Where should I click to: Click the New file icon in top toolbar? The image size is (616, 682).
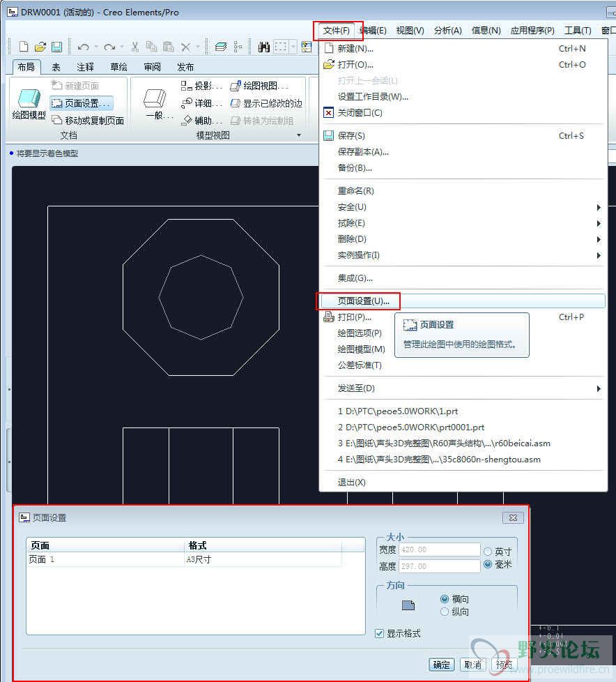(24, 47)
